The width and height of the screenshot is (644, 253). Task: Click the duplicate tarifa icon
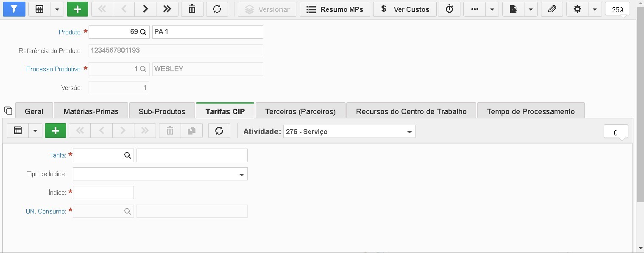point(191,131)
